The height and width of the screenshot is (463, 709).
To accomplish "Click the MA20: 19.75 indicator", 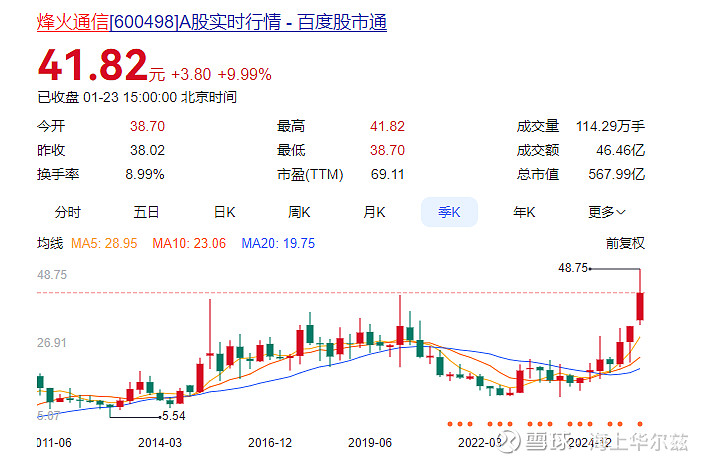I will pyautogui.click(x=278, y=243).
